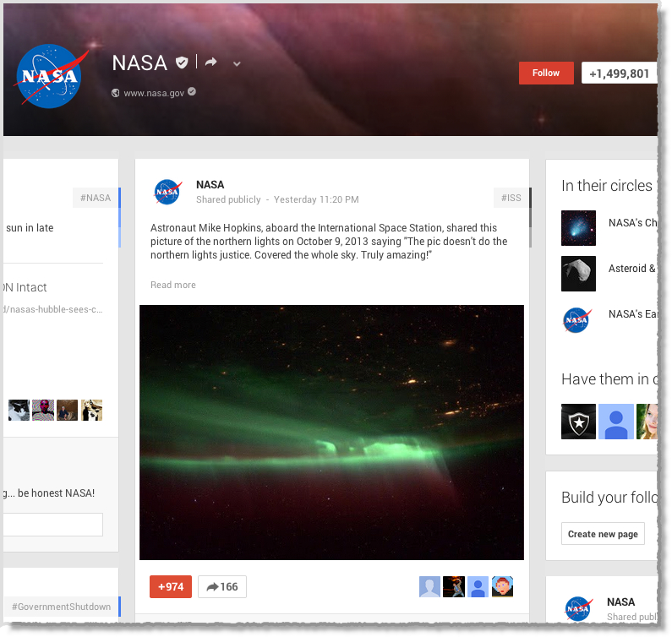Expand the dropdown chevron next to NASA name

coord(237,64)
